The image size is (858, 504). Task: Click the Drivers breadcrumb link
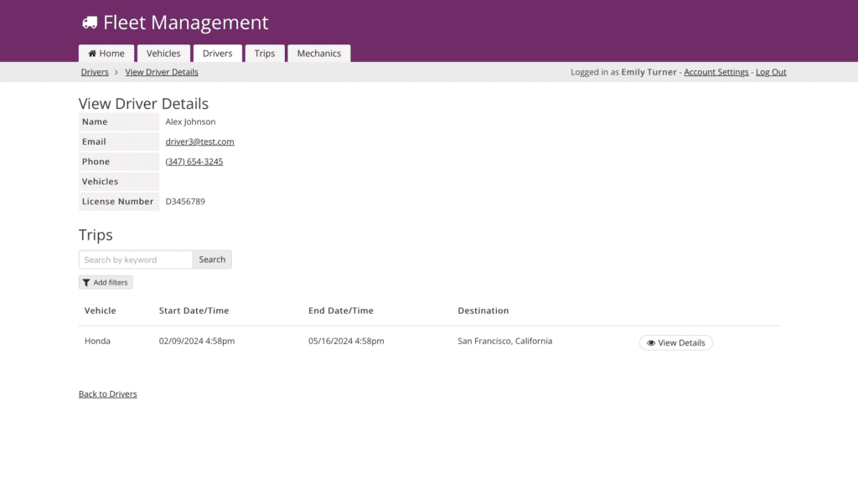95,72
